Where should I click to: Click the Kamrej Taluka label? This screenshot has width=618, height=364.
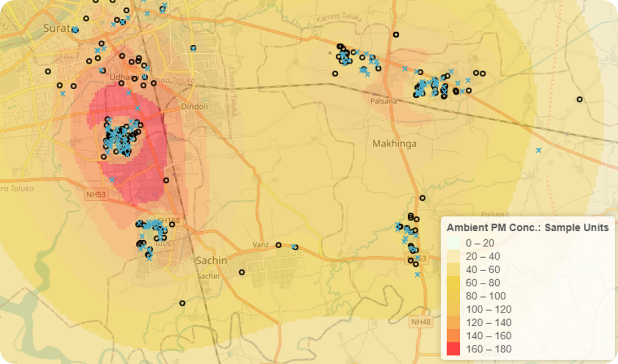(339, 17)
